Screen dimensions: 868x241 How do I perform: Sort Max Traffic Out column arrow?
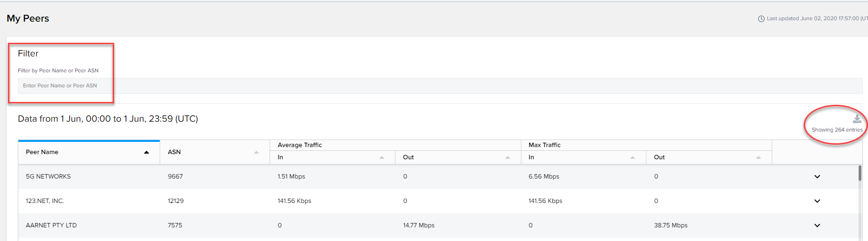coord(759,157)
